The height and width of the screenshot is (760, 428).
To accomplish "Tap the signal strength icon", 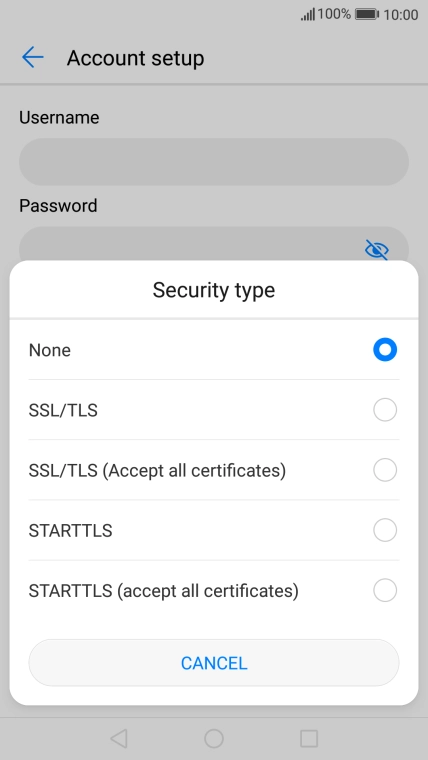I will pyautogui.click(x=308, y=15).
